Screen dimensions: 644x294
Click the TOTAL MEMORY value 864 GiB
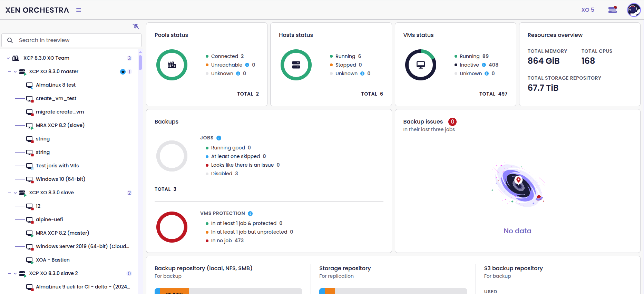(x=544, y=61)
